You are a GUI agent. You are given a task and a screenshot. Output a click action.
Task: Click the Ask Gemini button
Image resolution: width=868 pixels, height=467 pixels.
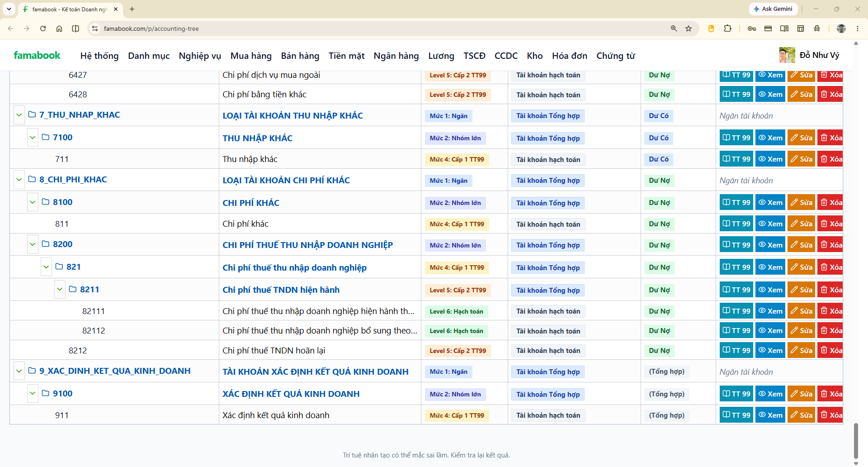pos(773,9)
